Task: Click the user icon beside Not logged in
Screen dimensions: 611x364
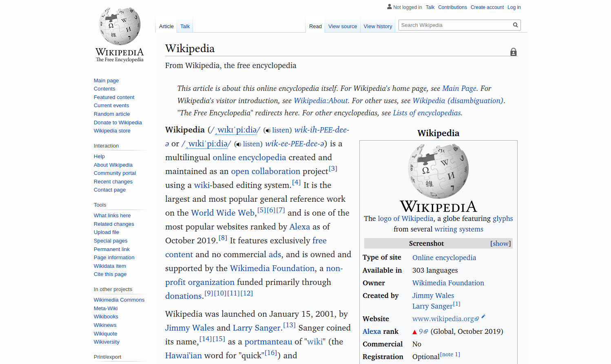Action: click(x=390, y=7)
